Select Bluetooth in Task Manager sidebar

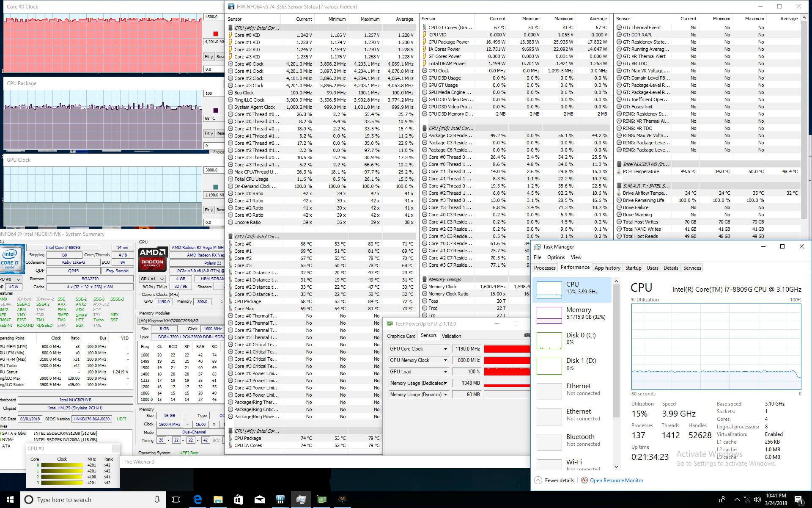(572, 442)
